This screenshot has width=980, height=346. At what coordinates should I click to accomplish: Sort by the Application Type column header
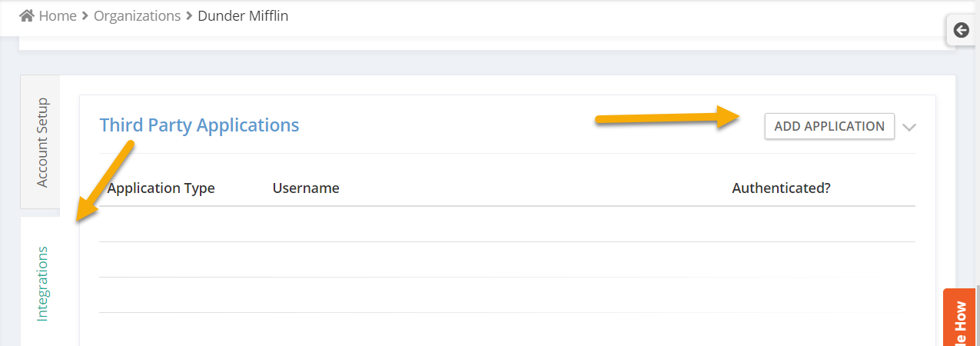coord(161,188)
